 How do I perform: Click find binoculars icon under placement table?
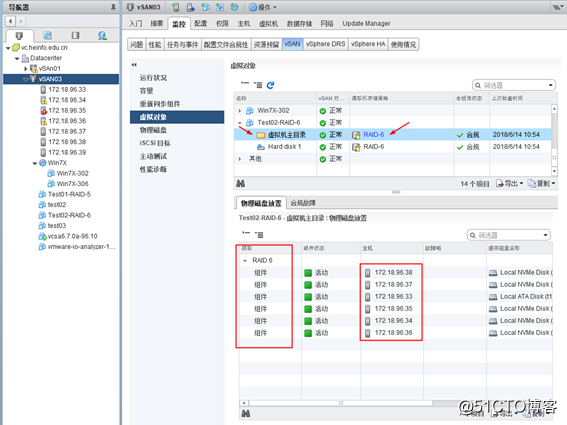[246, 413]
